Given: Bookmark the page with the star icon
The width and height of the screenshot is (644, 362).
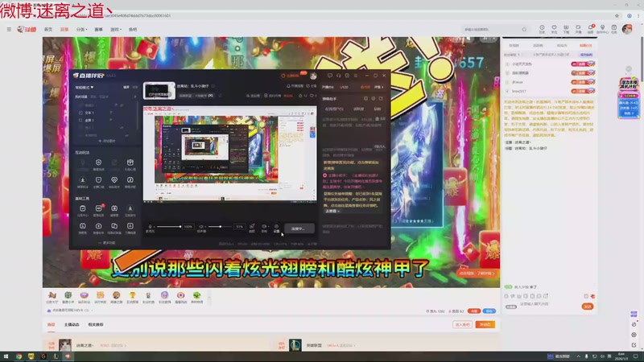Looking at the screenshot, I should coord(617,15).
